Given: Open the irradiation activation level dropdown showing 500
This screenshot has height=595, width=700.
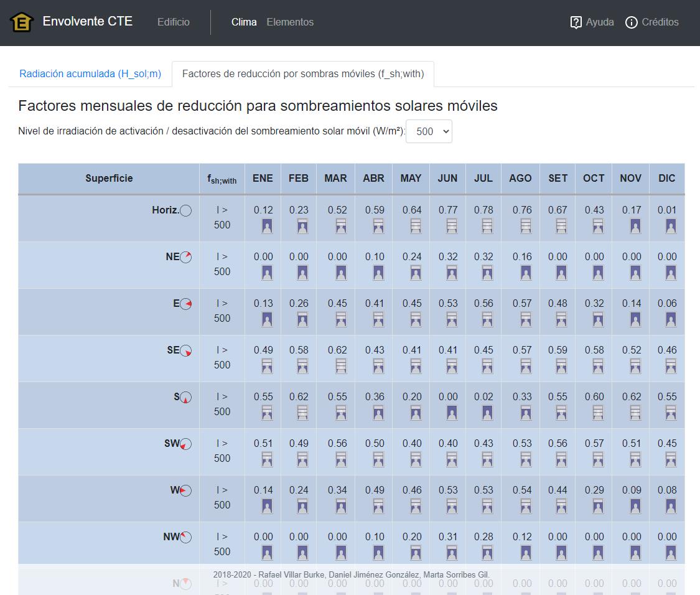Looking at the screenshot, I should 429,131.
